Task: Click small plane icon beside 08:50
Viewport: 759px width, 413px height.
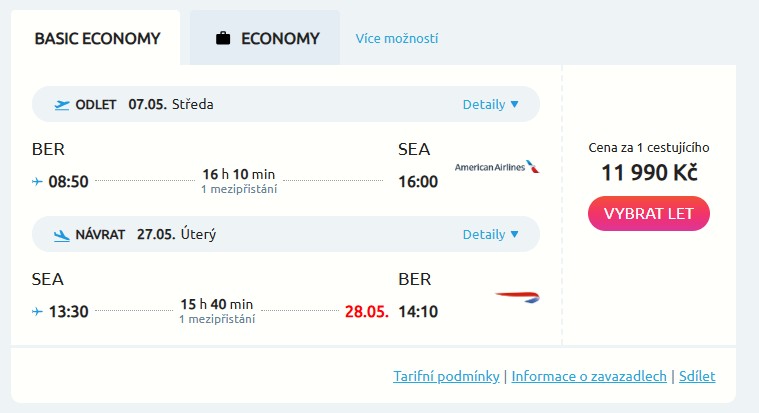Action: pyautogui.click(x=38, y=181)
